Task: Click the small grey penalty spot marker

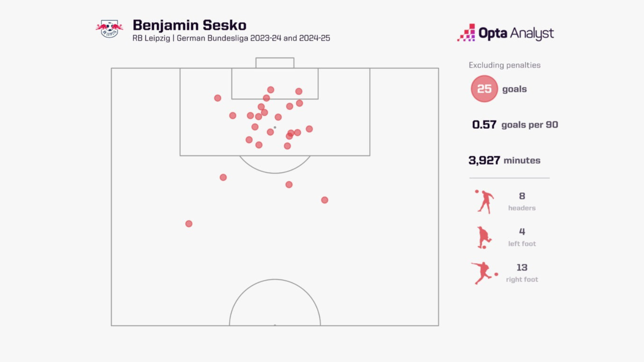Action: pos(275,128)
